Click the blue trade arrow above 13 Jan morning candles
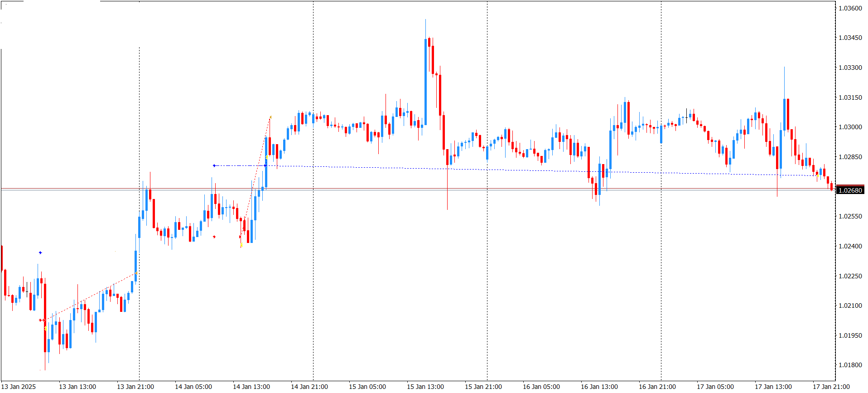The width and height of the screenshot is (868, 393). pyautogui.click(x=40, y=252)
